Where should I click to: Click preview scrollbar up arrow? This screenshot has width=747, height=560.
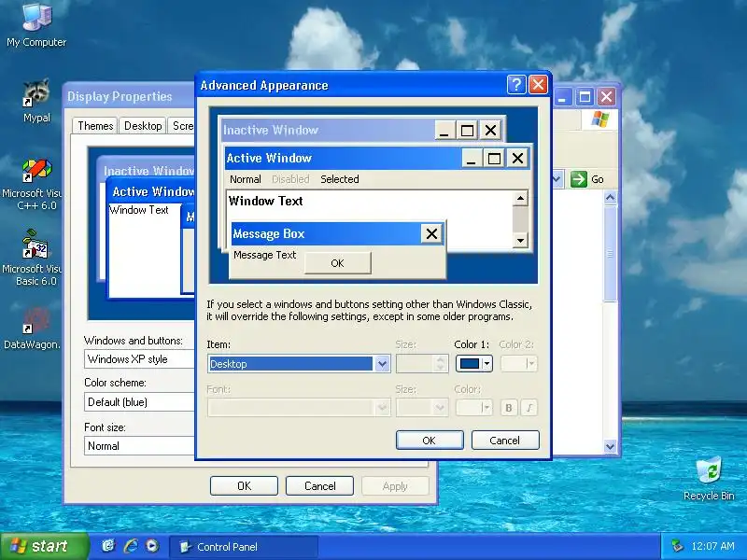pyautogui.click(x=520, y=198)
